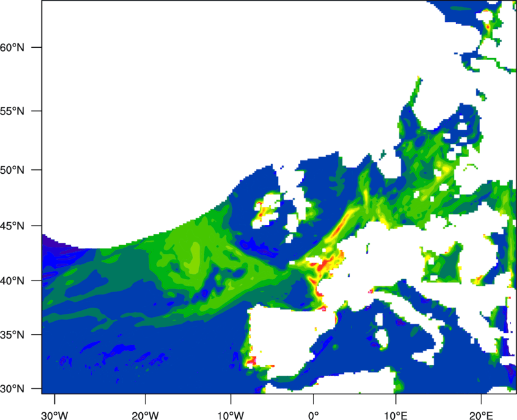This screenshot has width=517, height=420.
Task: Click the 50°N latitude label
Action: (12, 170)
